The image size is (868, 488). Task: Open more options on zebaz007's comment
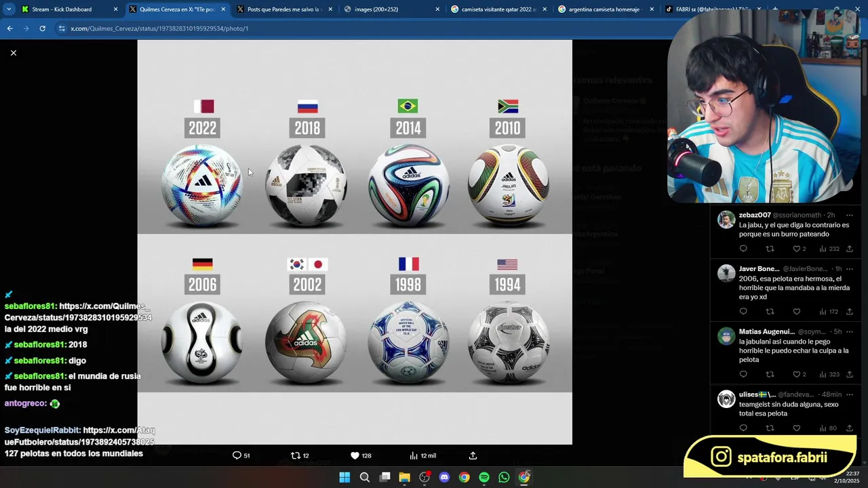pyautogui.click(x=849, y=216)
